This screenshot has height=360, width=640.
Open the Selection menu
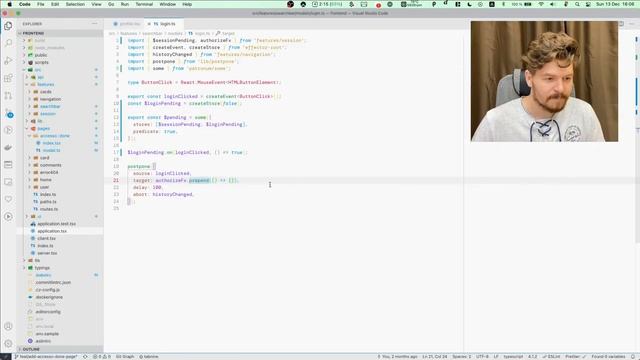tap(75, 4)
